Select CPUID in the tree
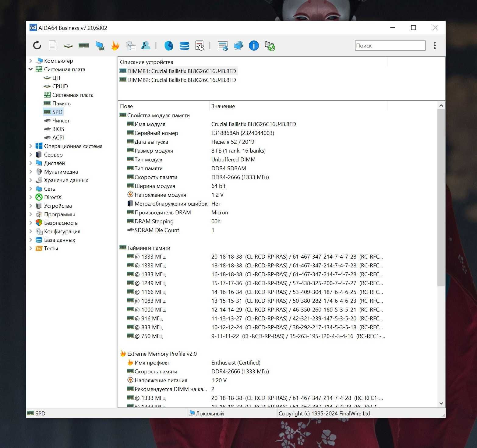This screenshot has width=477, height=448. pos(60,86)
